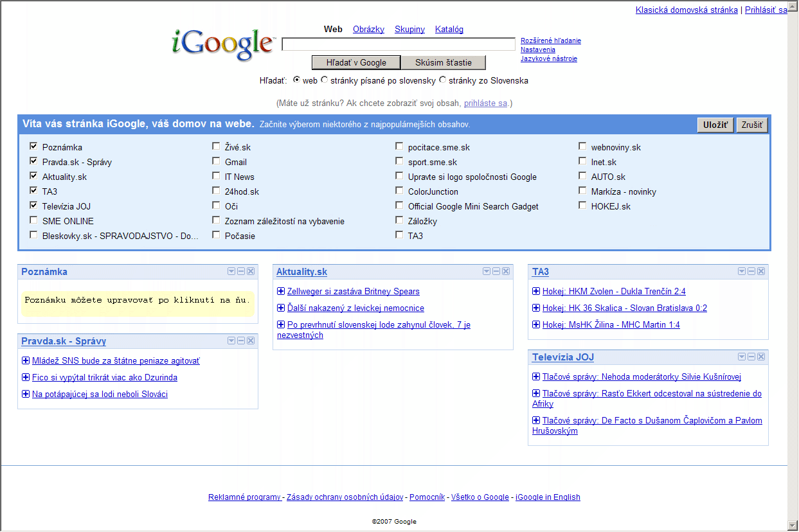Open the Televízia JOJ gadget menu arrow
Viewport: 799px width, 532px height.
[x=742, y=357]
